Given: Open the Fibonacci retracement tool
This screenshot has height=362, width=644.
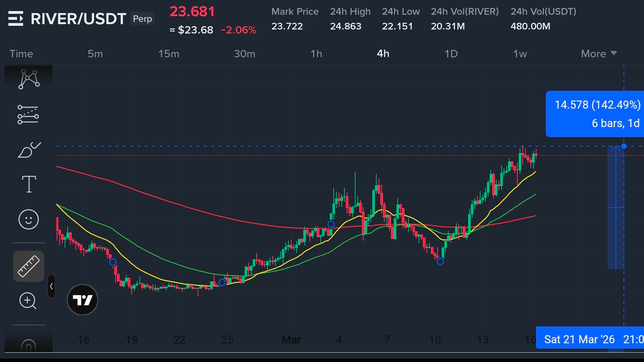Looking at the screenshot, I should [x=28, y=115].
